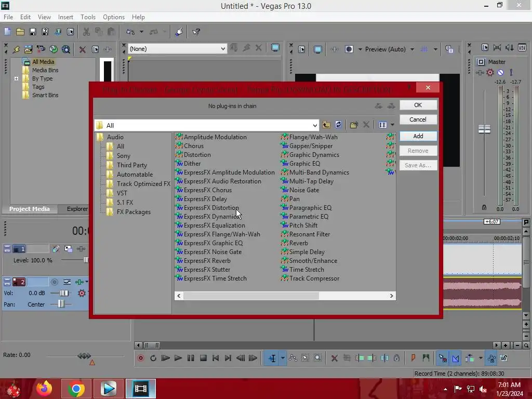Open Views dropdown arrow in Plug-In Chooser

click(x=392, y=125)
